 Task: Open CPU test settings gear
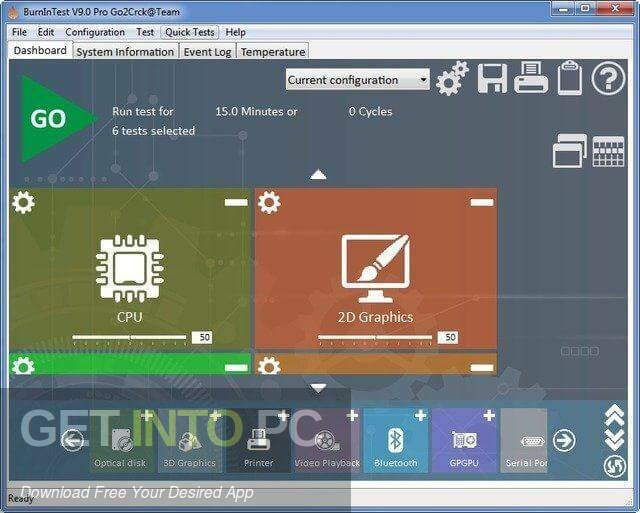(23, 202)
